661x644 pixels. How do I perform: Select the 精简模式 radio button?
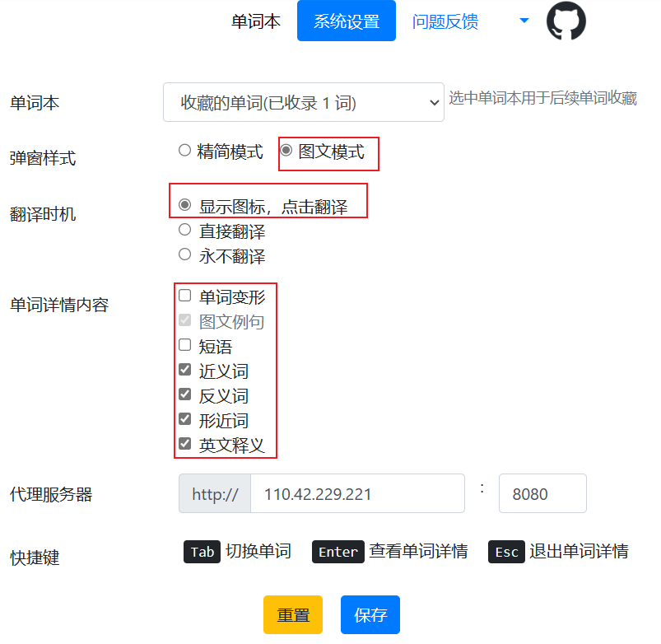point(185,151)
